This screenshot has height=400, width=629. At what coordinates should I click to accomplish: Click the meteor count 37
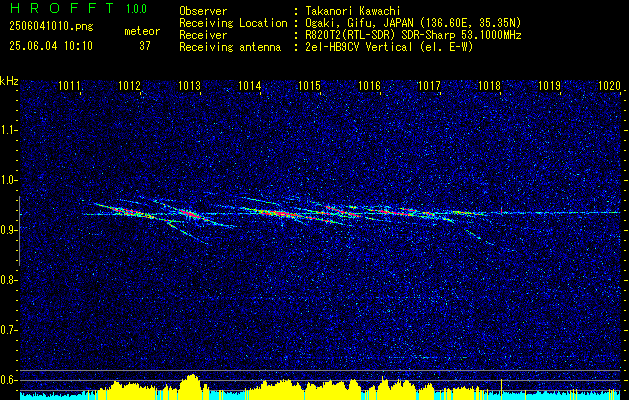145,45
